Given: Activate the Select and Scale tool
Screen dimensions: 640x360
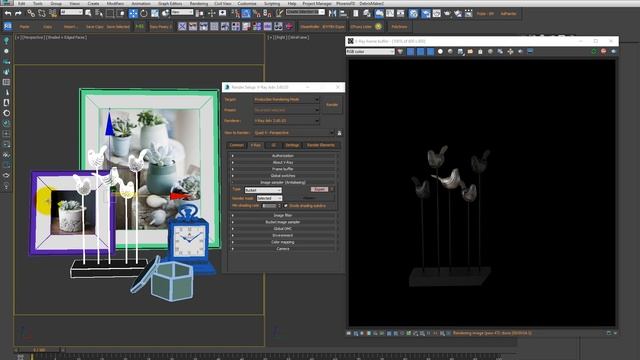Looking at the screenshot, I should pyautogui.click(x=155, y=13).
